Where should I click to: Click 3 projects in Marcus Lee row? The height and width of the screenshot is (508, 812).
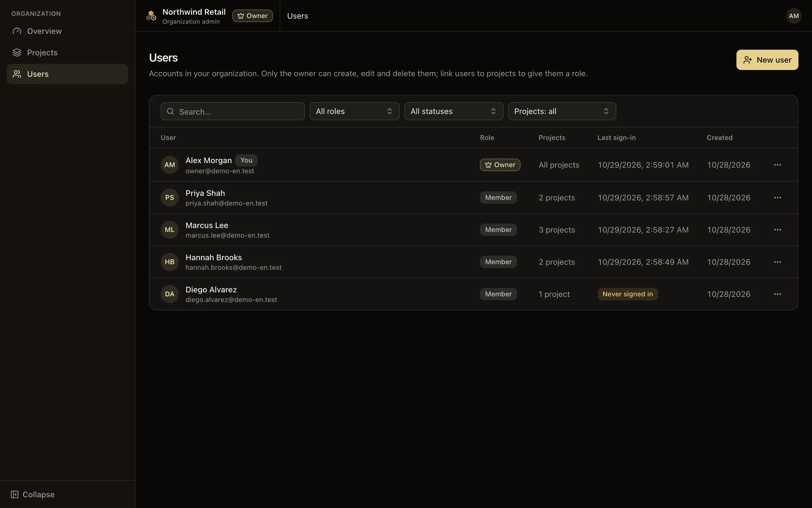click(x=557, y=230)
